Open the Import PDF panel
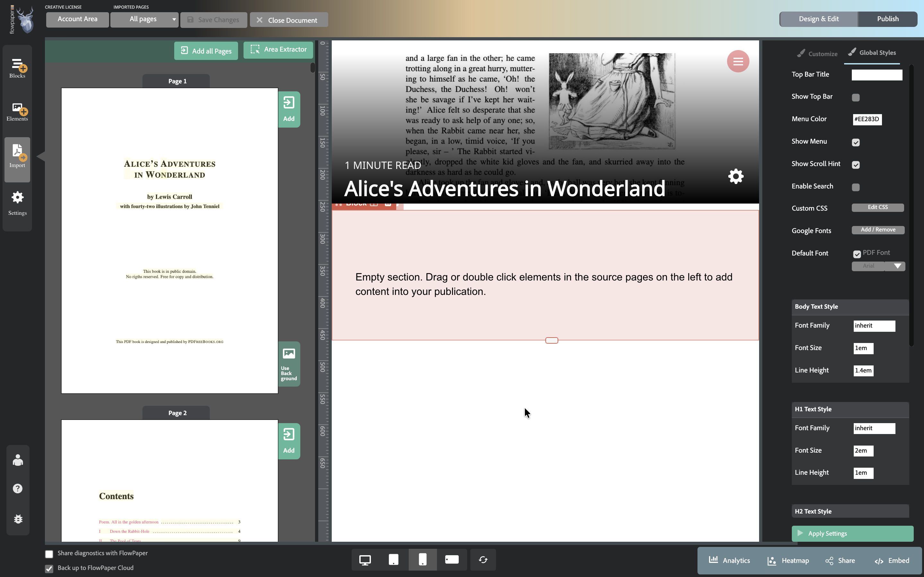This screenshot has width=924, height=577. click(17, 155)
